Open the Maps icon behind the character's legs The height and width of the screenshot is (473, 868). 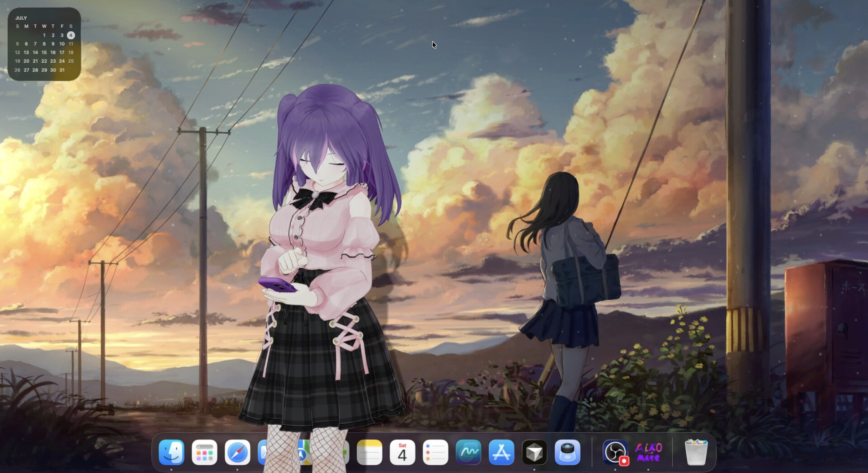click(304, 452)
